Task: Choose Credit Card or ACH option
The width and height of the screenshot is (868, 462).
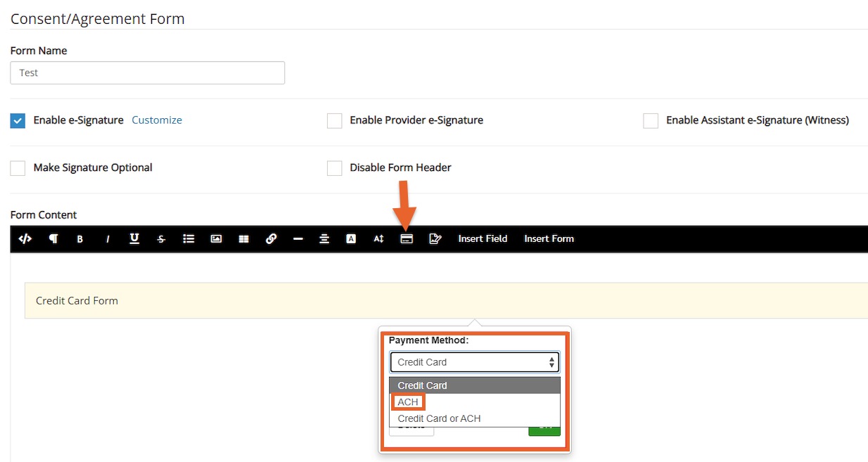Action: [x=475, y=418]
